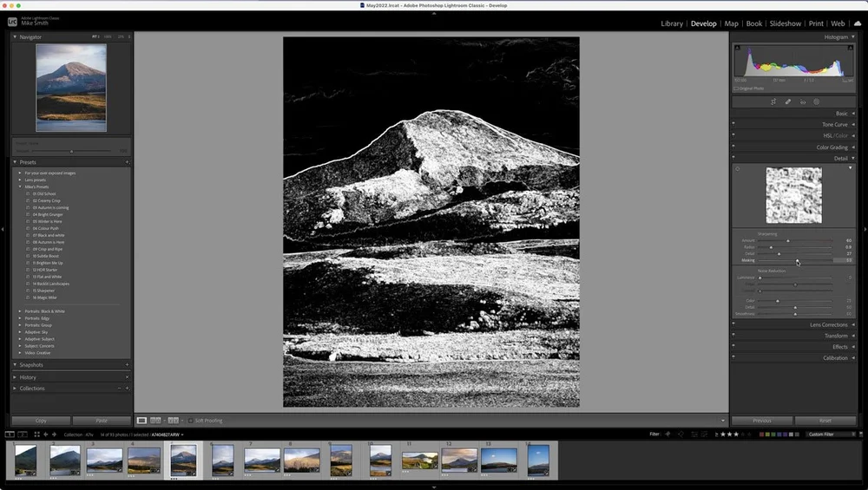The image size is (868, 490).
Task: Toggle the HSL/Color panel switch
Action: click(x=733, y=135)
